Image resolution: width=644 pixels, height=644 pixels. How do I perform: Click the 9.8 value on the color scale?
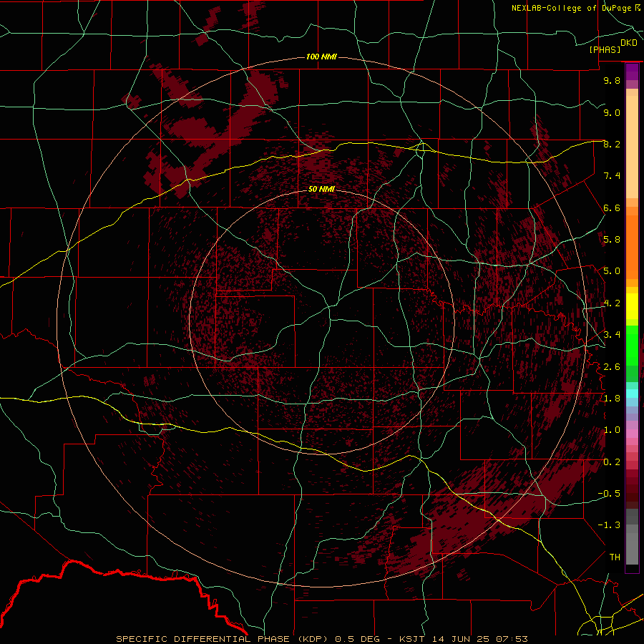pyautogui.click(x=612, y=80)
